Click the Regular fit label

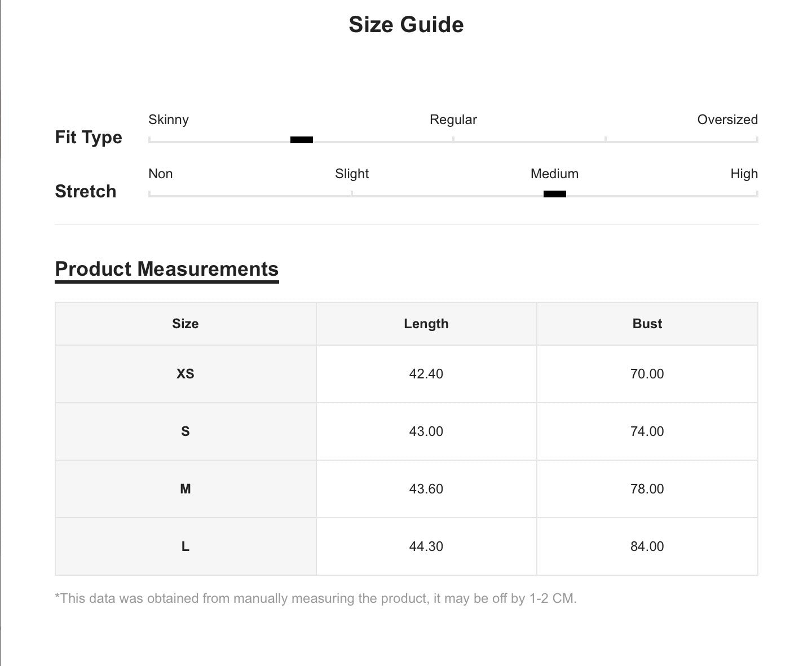pos(453,120)
